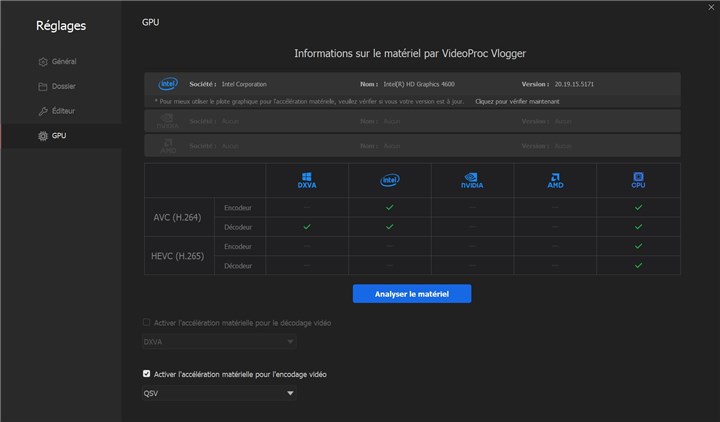Click the NVIDIA column header icon
Screen dimensions: 720x422
(x=472, y=180)
